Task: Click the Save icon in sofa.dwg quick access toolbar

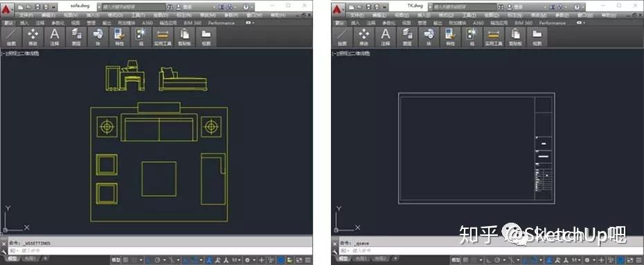Action: (x=37, y=7)
